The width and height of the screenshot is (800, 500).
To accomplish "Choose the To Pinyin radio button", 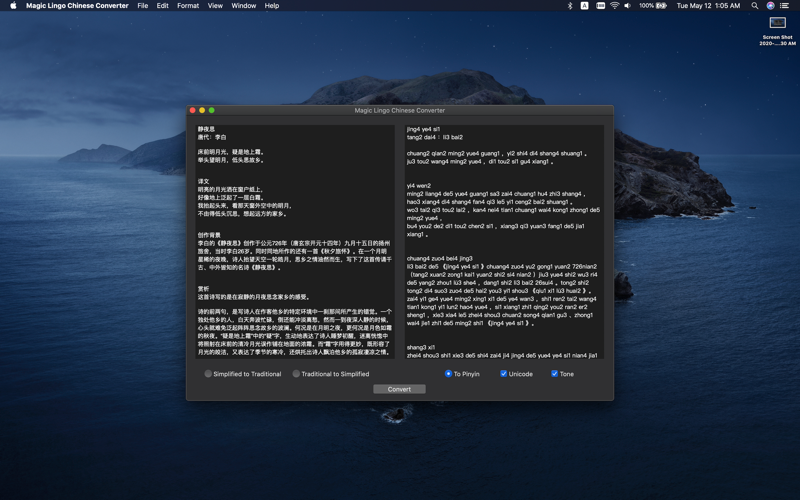I will click(x=449, y=374).
